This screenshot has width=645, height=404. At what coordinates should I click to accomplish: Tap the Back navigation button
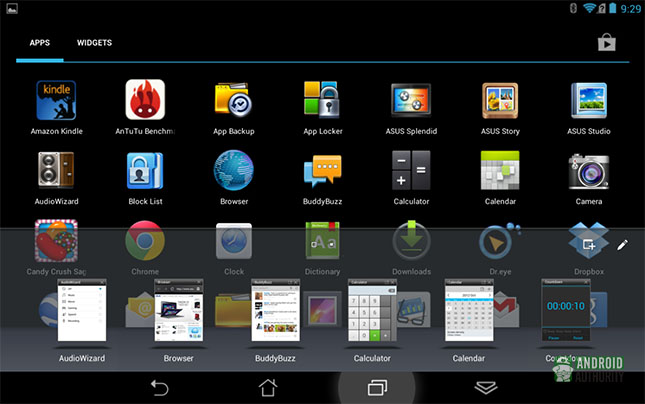tap(159, 388)
